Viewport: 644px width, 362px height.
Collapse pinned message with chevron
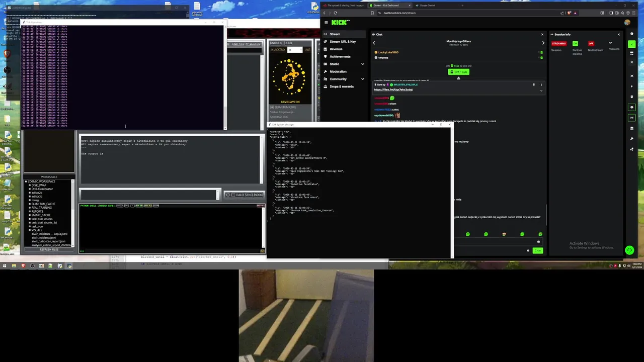click(541, 90)
